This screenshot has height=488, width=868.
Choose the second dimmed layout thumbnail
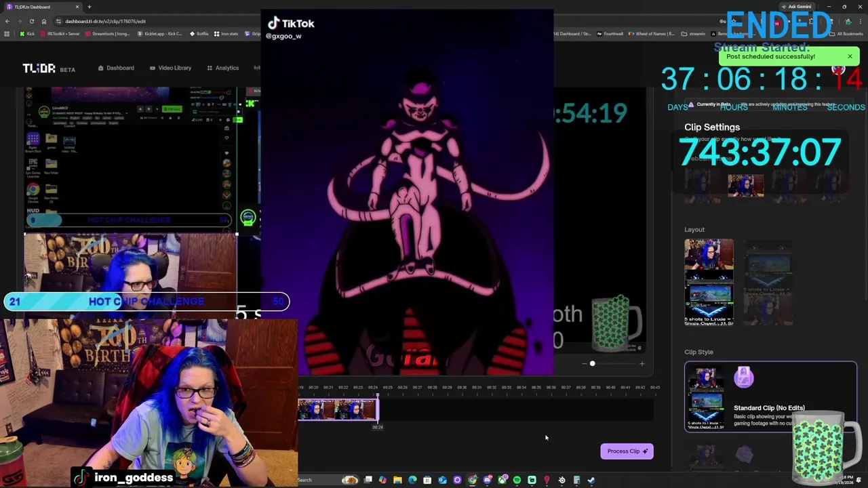[x=768, y=282]
